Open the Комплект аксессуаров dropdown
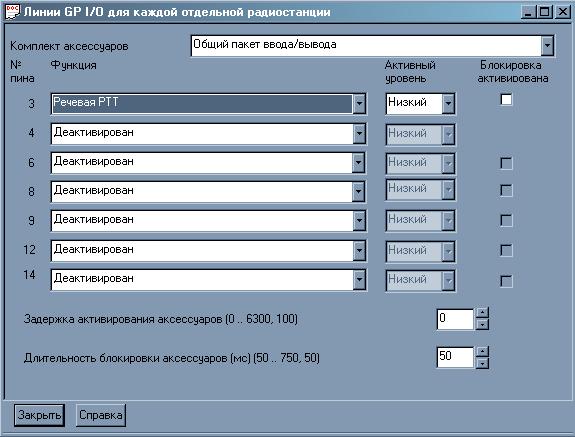This screenshot has width=575, height=437. click(547, 45)
